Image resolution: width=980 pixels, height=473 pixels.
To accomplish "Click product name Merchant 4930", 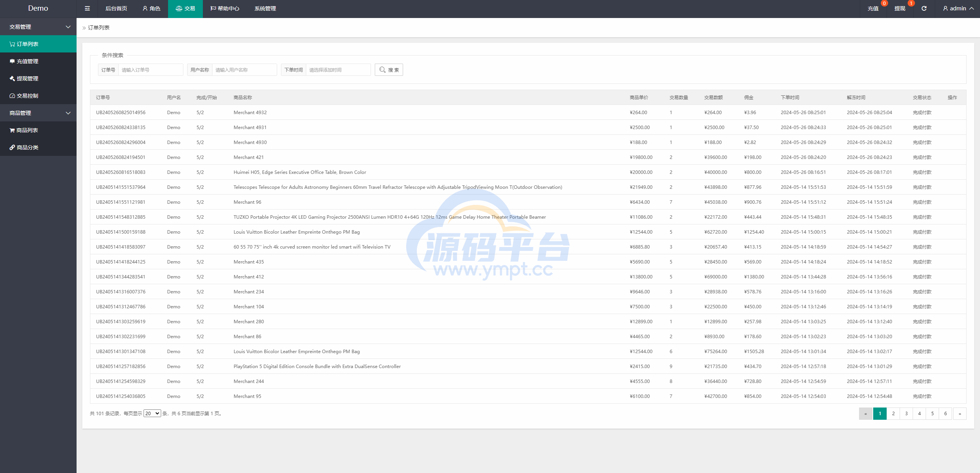I will pos(250,142).
